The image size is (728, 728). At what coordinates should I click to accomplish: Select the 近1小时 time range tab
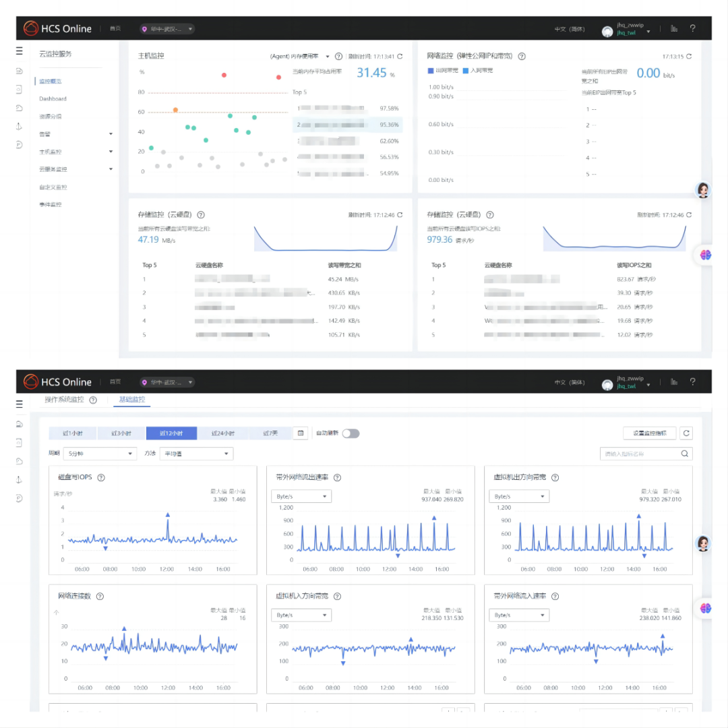72,433
